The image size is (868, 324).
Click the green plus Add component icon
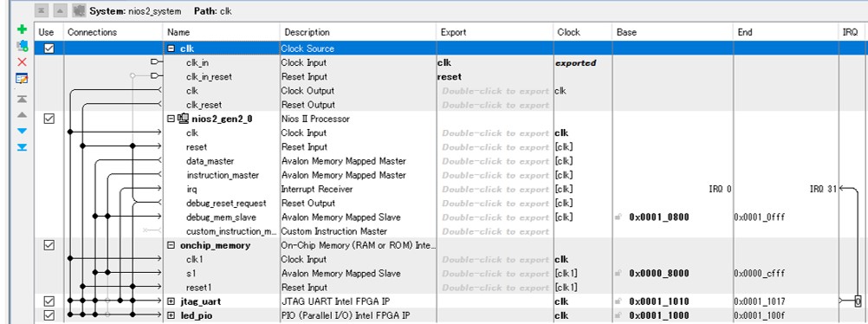23,29
